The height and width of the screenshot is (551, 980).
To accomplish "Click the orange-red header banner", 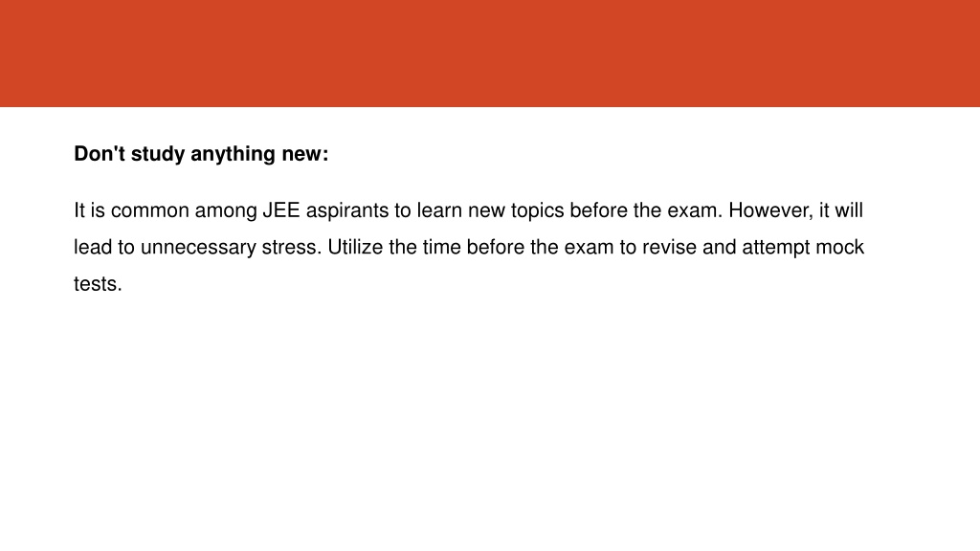I will [x=490, y=54].
